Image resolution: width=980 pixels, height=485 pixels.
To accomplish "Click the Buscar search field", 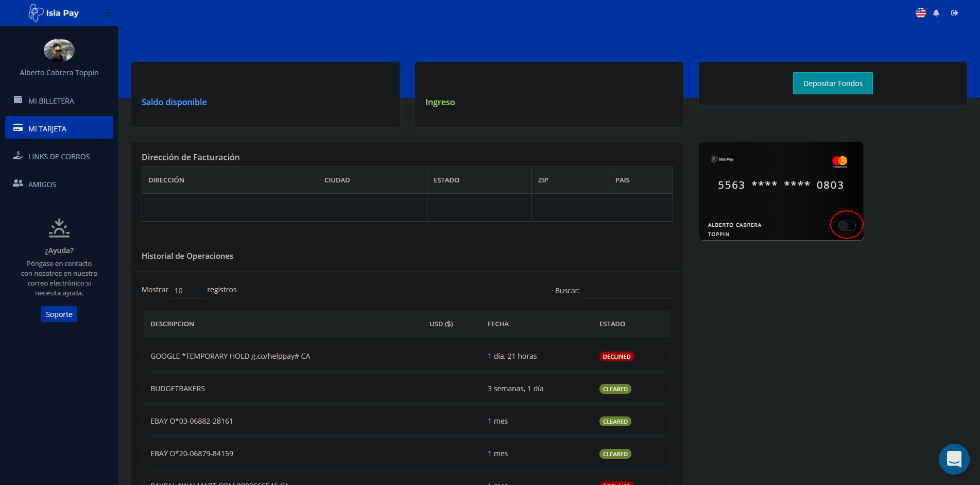I will coord(628,291).
